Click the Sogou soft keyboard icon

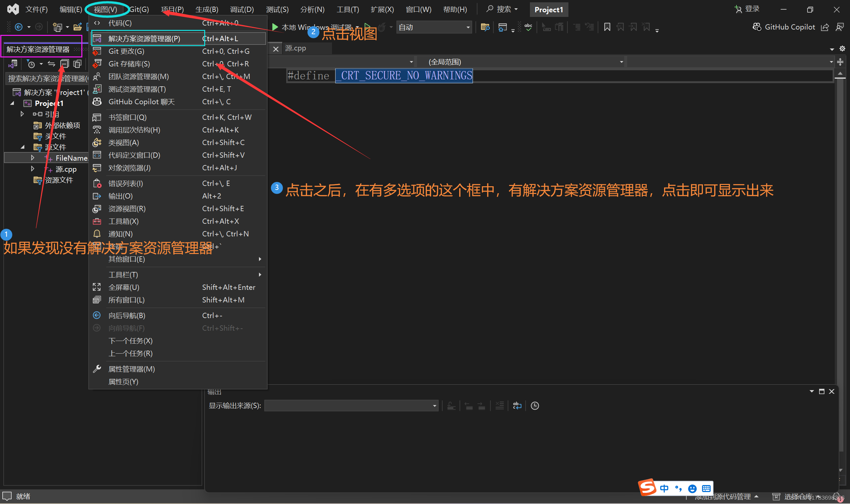click(706, 488)
